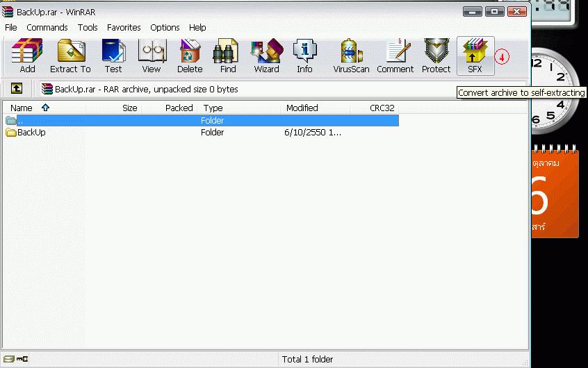
Task: Sort by the Modified column header
Action: click(316, 108)
